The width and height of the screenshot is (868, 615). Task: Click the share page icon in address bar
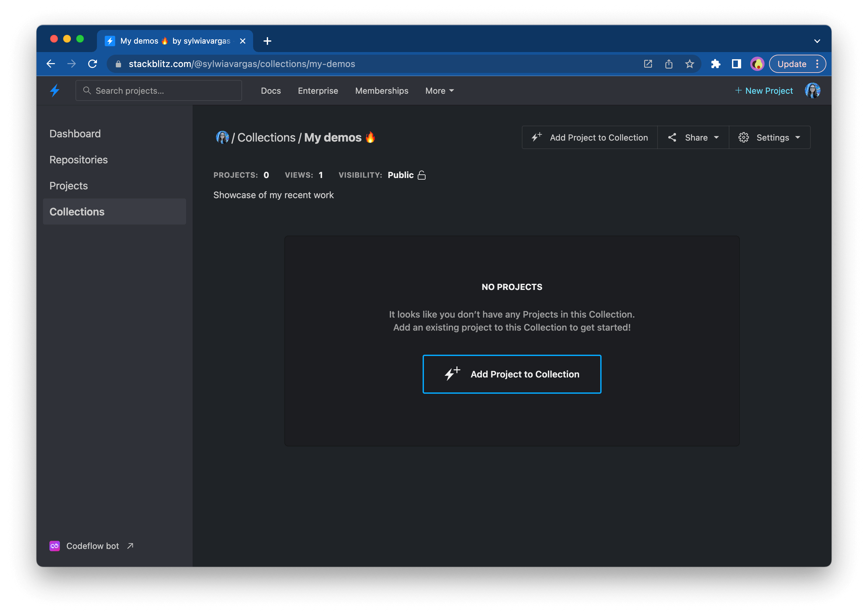pos(669,64)
